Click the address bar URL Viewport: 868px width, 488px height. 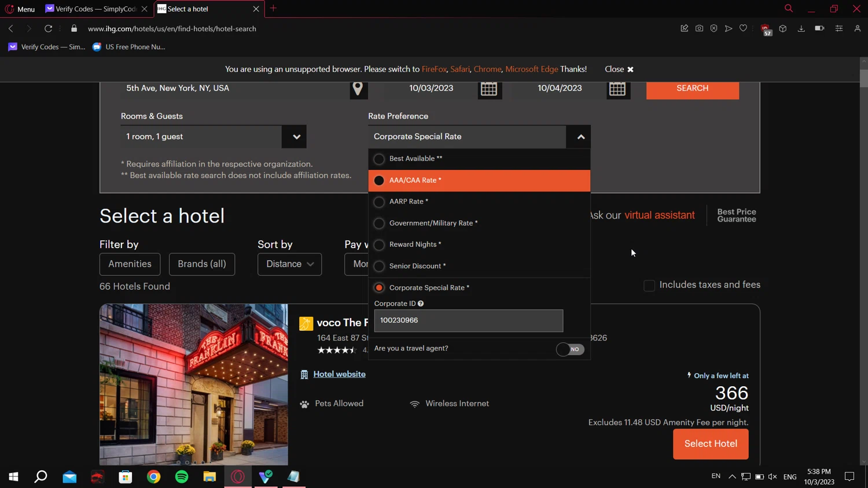(172, 28)
